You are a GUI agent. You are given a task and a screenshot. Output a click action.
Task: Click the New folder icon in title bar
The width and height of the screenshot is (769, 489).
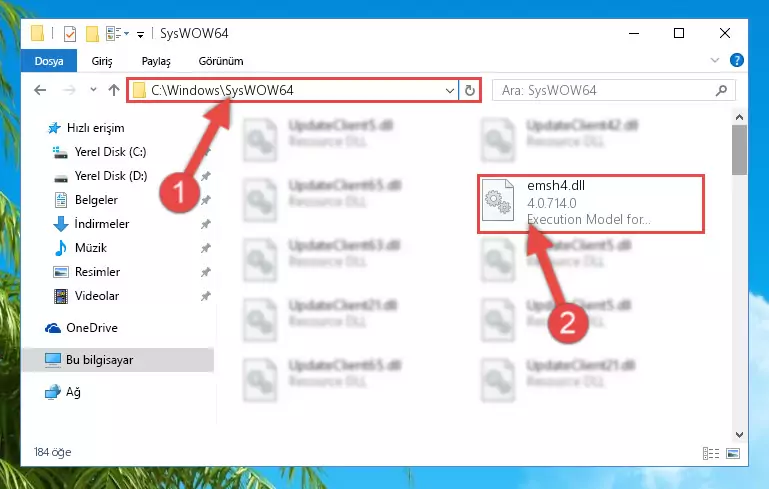(92, 34)
